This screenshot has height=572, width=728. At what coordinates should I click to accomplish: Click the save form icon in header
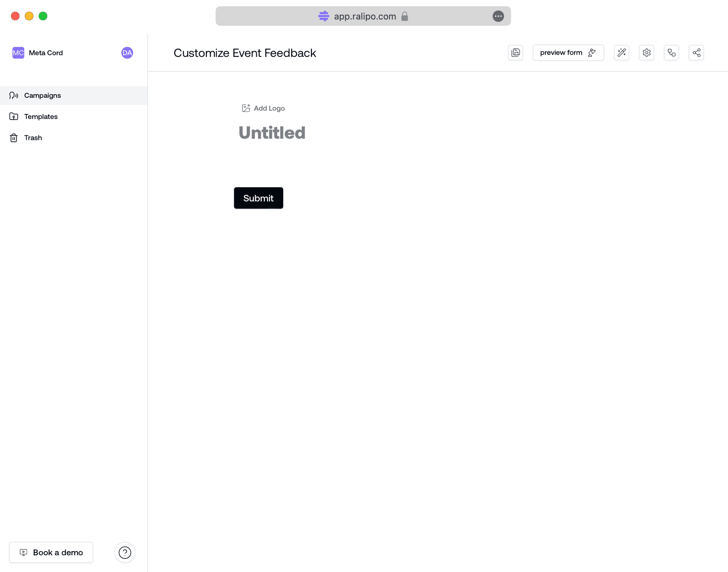pyautogui.click(x=515, y=53)
